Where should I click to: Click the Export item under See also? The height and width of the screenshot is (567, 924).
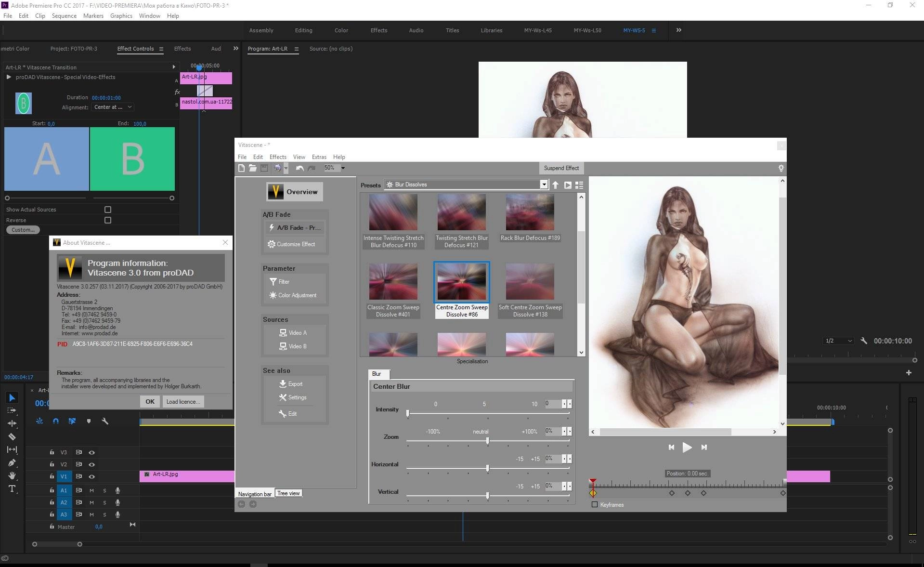point(291,384)
